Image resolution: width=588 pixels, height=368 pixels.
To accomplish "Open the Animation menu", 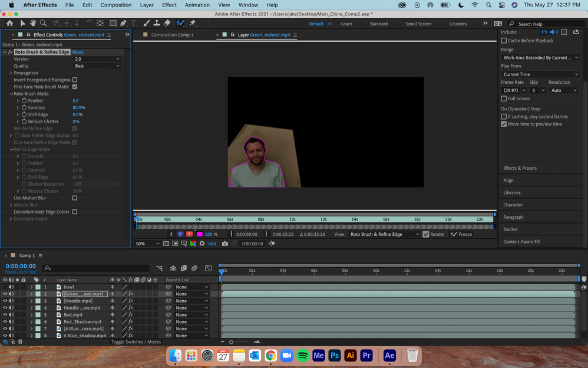I will coord(197,5).
